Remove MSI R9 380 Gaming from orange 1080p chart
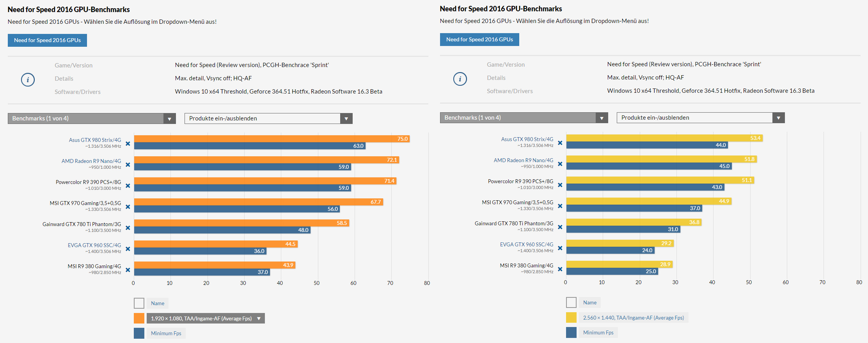The height and width of the screenshot is (343, 868). tap(128, 270)
